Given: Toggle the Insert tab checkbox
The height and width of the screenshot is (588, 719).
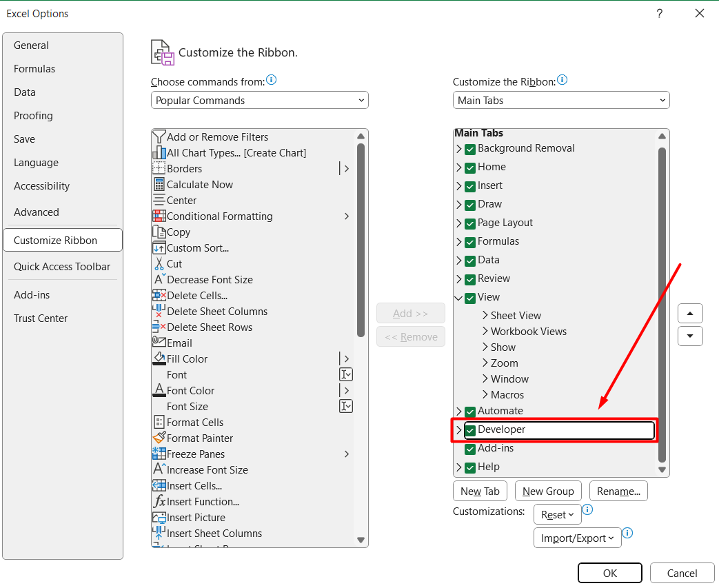Looking at the screenshot, I should pos(470,187).
